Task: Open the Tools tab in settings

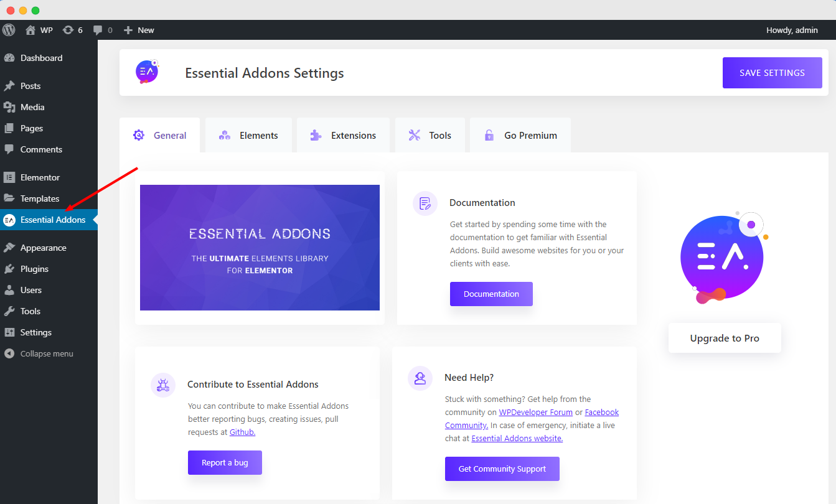Action: pos(430,135)
